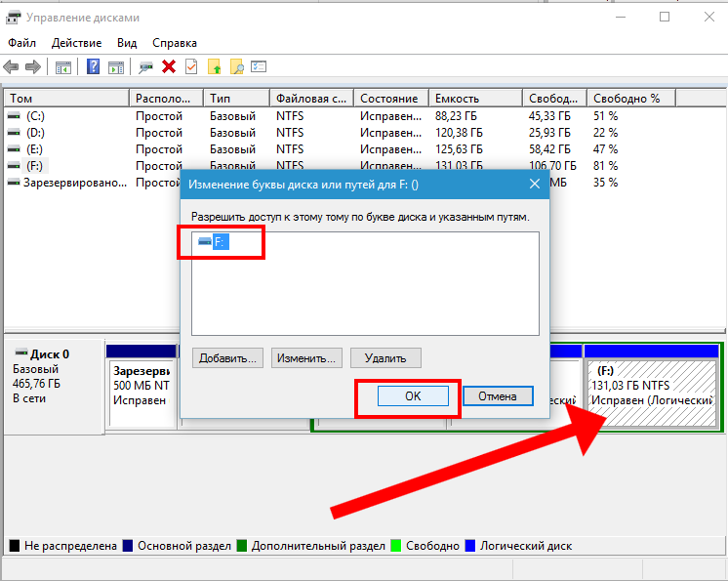The height and width of the screenshot is (581, 728).
Task: Click the forward arrow toolbar icon
Action: (x=33, y=67)
